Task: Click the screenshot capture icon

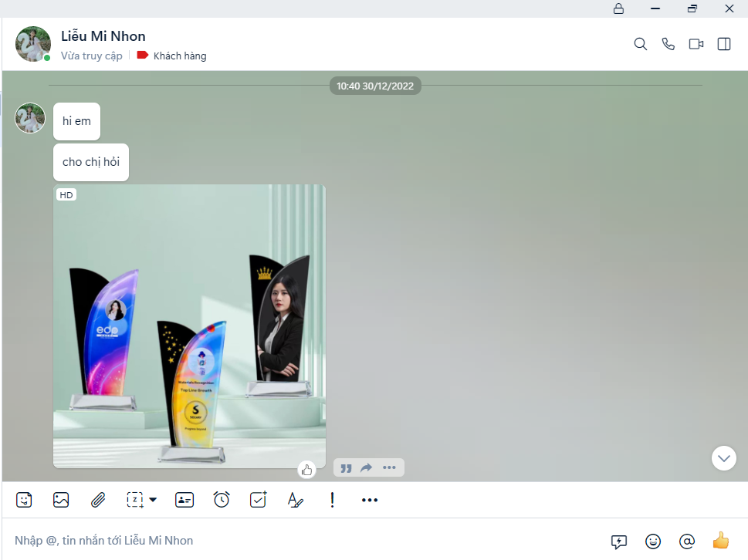Action: point(135,500)
